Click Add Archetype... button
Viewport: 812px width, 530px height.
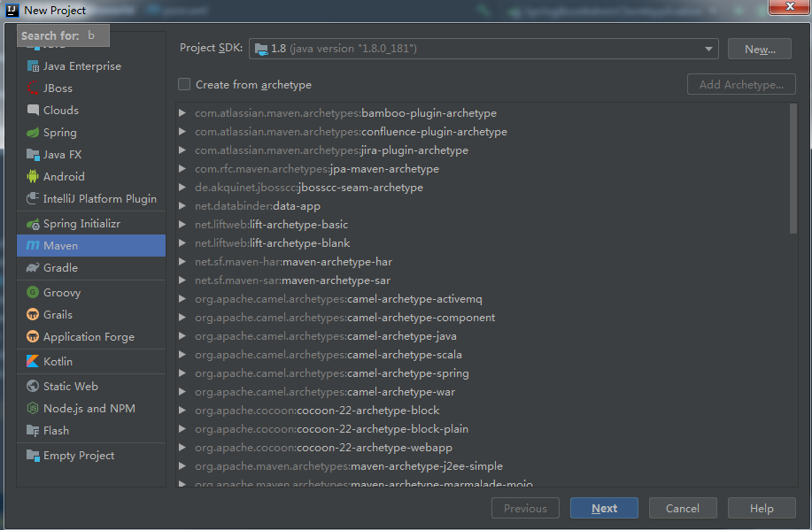[x=741, y=84]
